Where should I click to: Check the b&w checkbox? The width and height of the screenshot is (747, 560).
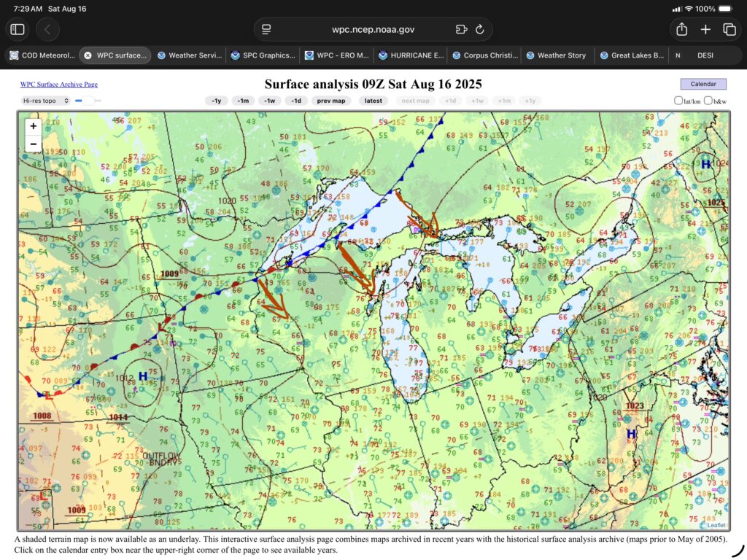[x=708, y=101]
